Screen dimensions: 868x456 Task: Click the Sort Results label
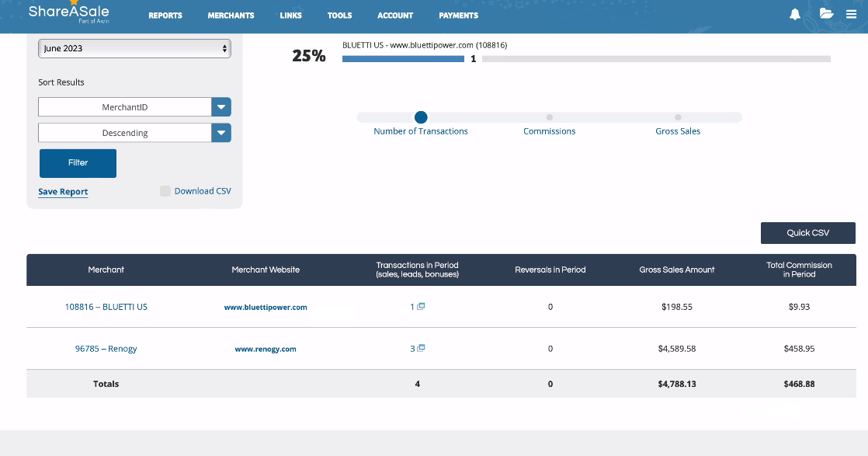[61, 82]
